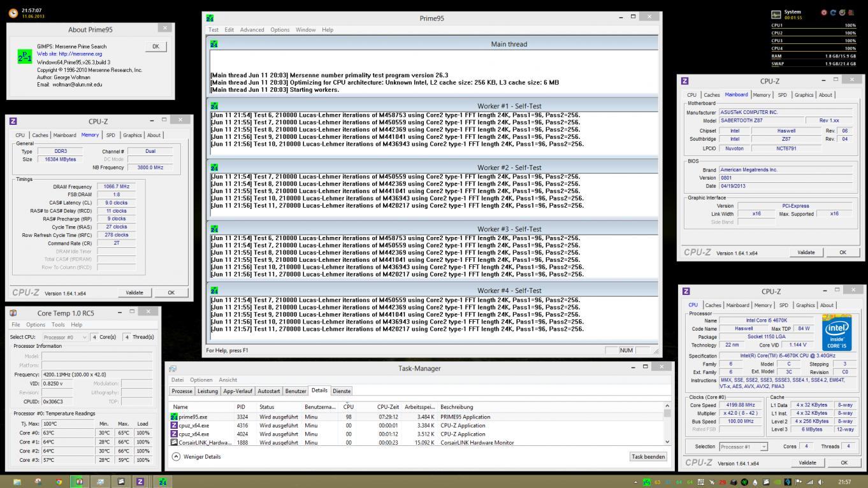Click the volume icon in the system tray
The image size is (868, 488).
coord(821,482)
